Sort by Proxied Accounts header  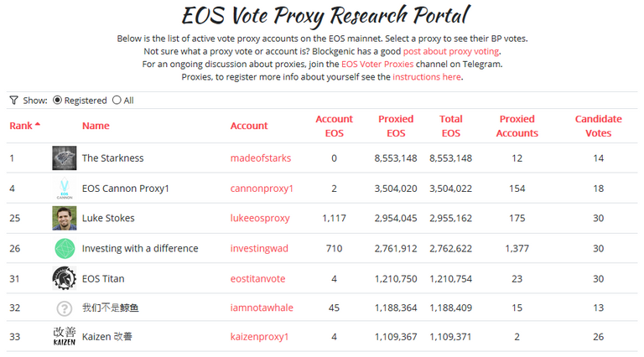517,126
